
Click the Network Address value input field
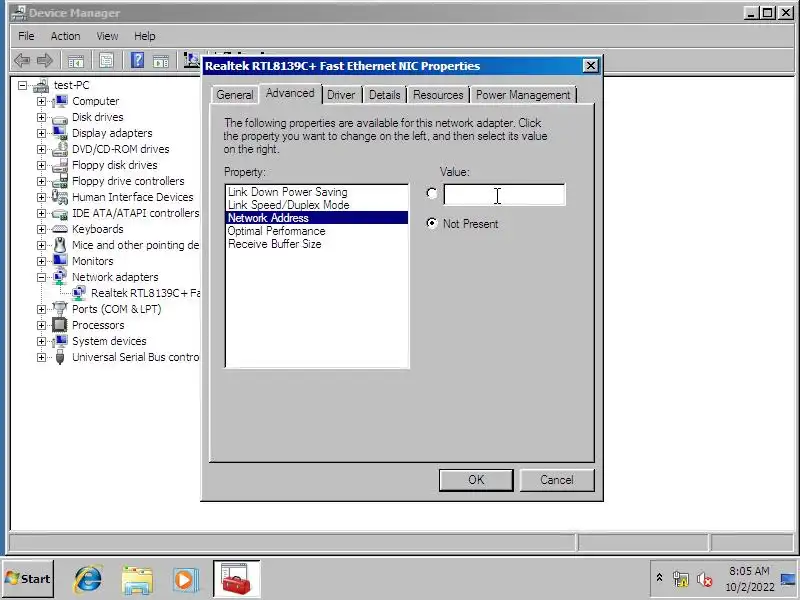point(504,194)
